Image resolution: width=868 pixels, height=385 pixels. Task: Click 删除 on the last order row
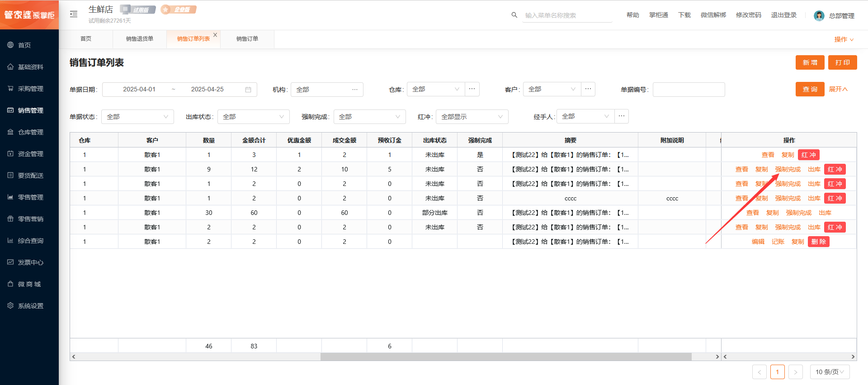[818, 242]
